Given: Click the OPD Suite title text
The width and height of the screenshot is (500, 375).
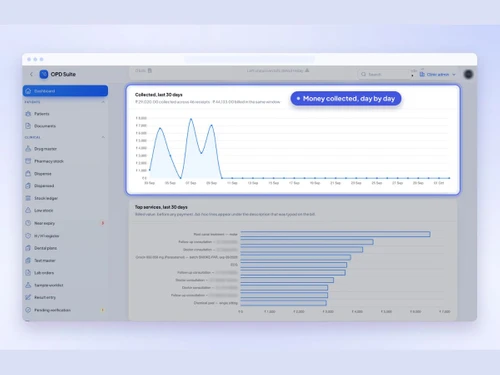Looking at the screenshot, I should click(63, 74).
